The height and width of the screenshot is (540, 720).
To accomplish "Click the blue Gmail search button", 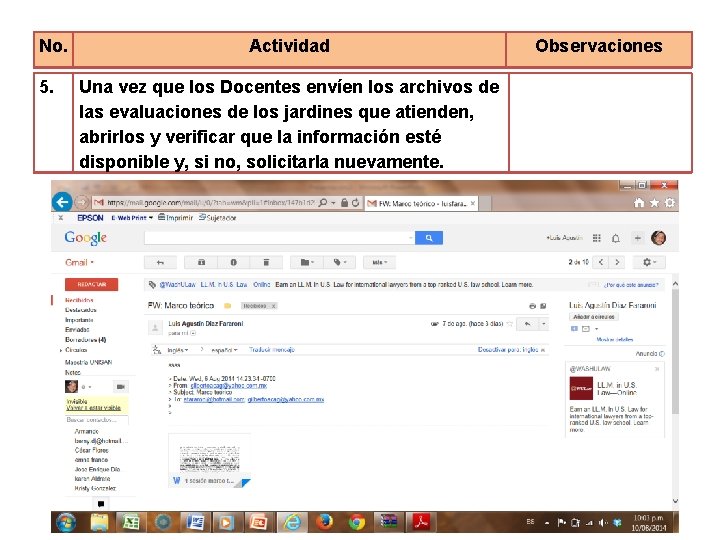I will pos(429,238).
